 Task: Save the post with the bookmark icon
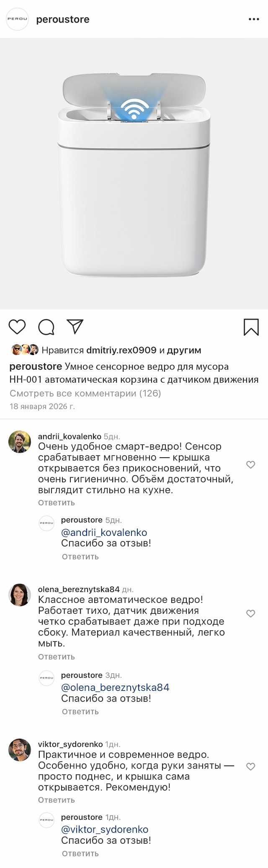[251, 327]
